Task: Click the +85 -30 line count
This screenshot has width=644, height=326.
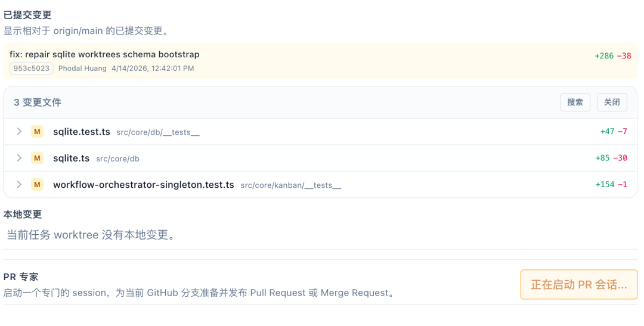Action: tap(611, 158)
